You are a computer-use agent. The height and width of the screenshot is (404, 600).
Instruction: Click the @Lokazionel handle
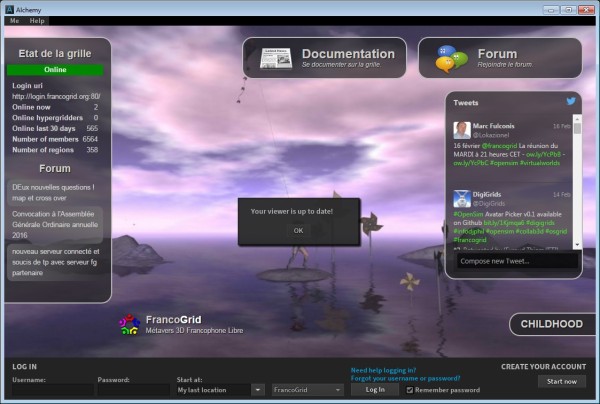[491, 135]
